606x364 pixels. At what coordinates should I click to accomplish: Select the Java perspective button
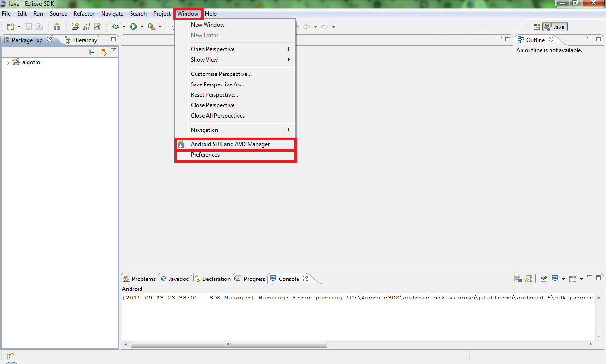555,27
